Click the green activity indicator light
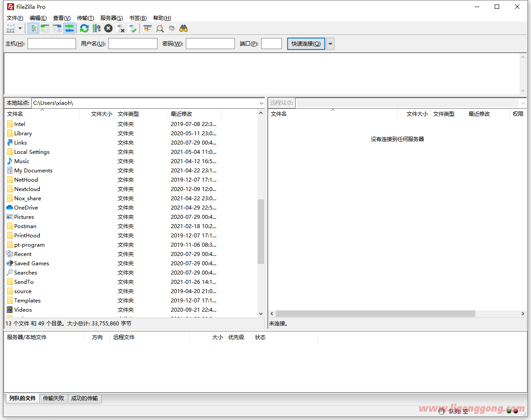 [509, 411]
